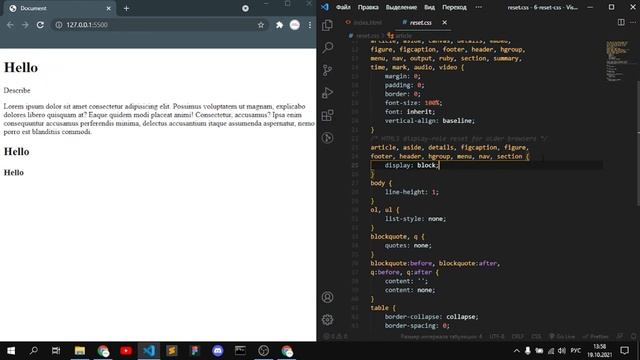Open the editor's more actions ellipsis
640x360 pixels.
point(633,22)
